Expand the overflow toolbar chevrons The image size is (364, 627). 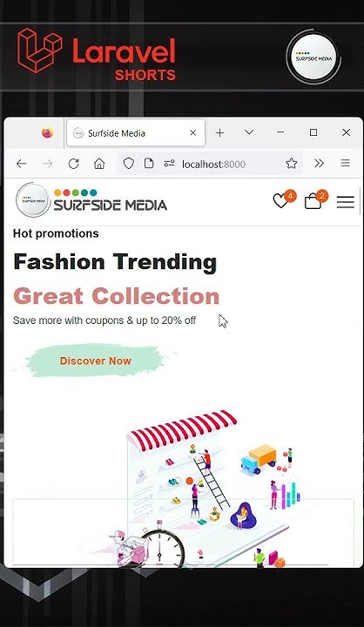coord(319,163)
